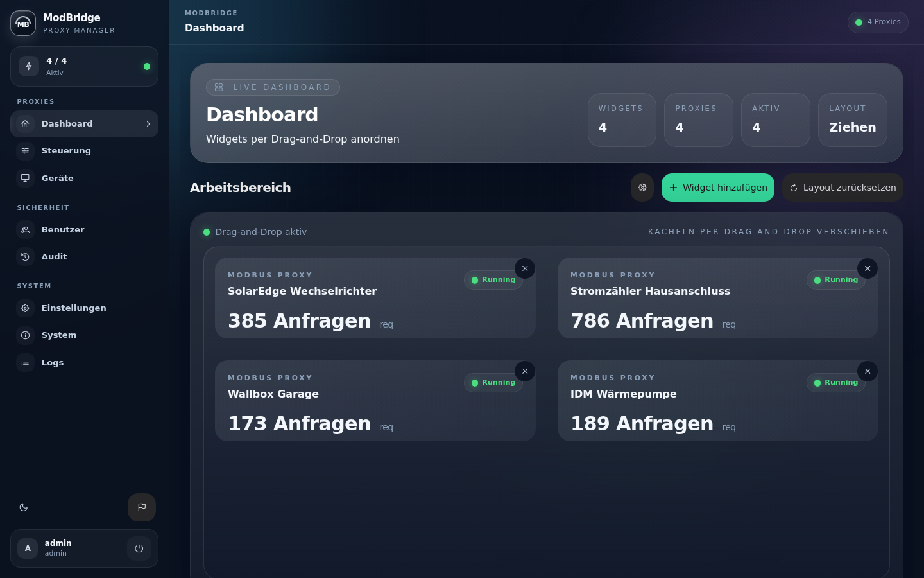Open the Audit section
This screenshot has height=578, width=924.
click(84, 257)
